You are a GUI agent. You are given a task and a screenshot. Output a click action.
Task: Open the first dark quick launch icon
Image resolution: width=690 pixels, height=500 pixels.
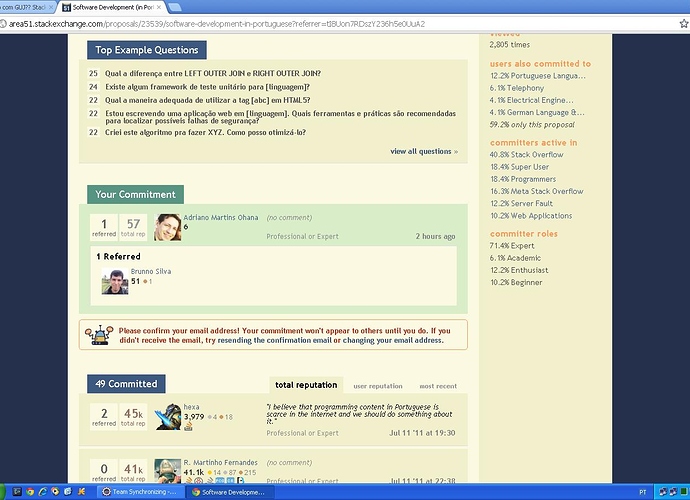(17, 492)
